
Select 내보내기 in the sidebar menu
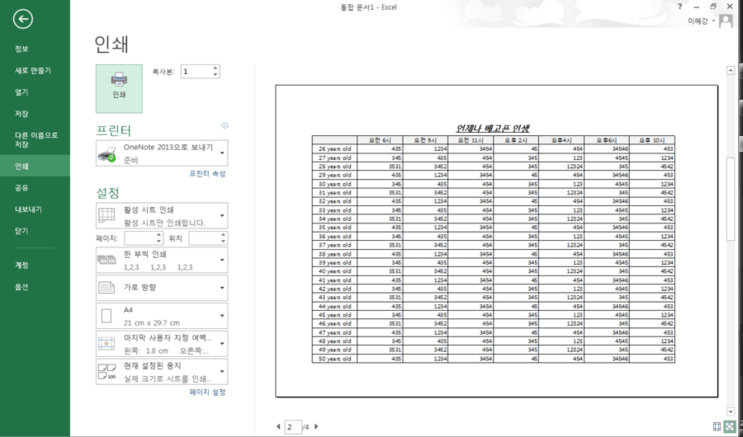(x=28, y=209)
